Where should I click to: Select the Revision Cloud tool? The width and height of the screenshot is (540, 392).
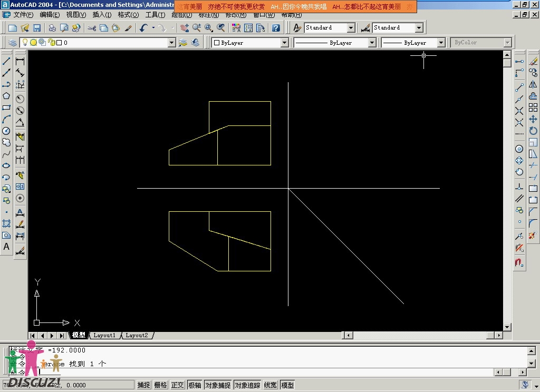click(6, 142)
